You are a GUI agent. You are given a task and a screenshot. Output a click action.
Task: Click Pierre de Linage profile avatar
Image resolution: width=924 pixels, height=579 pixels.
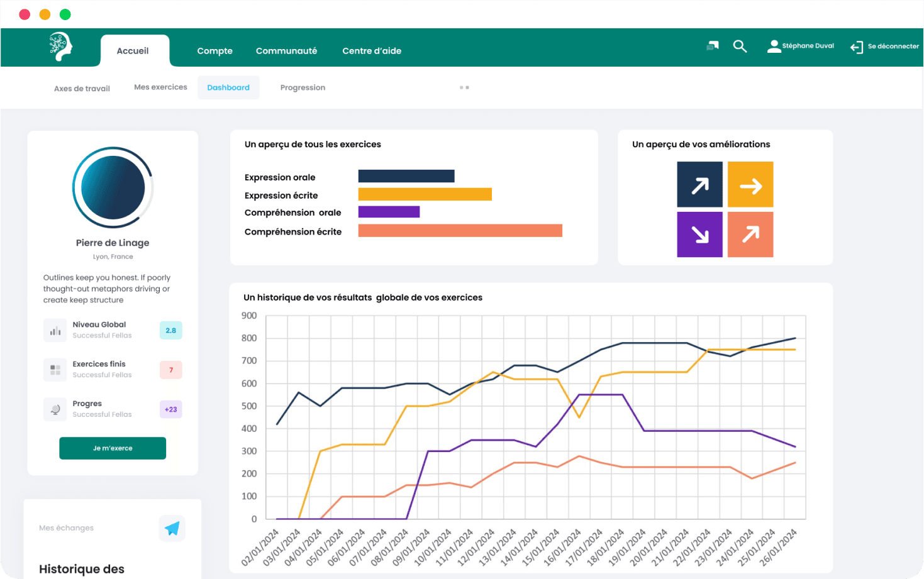(x=113, y=187)
